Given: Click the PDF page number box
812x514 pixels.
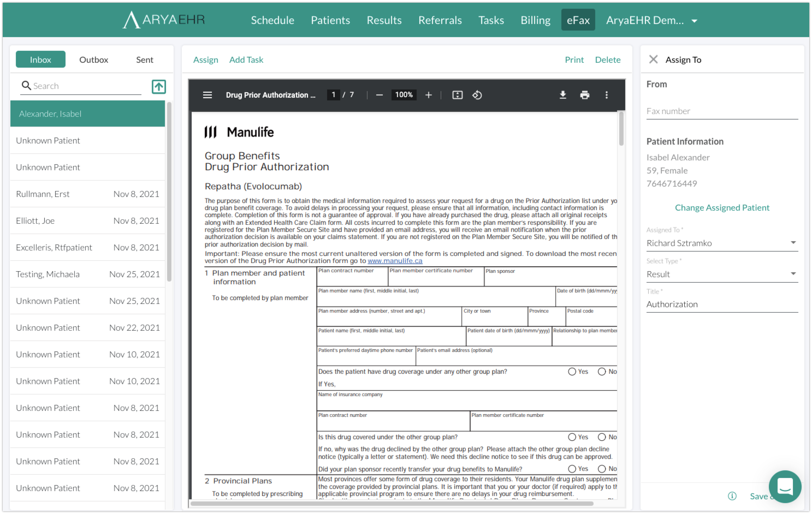Looking at the screenshot, I should 333,95.
